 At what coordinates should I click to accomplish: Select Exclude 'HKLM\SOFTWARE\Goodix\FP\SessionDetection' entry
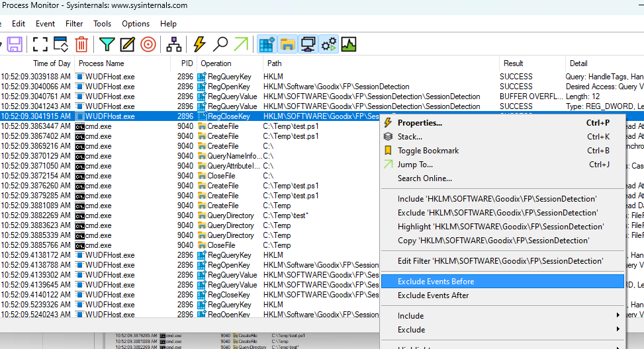(x=503, y=213)
